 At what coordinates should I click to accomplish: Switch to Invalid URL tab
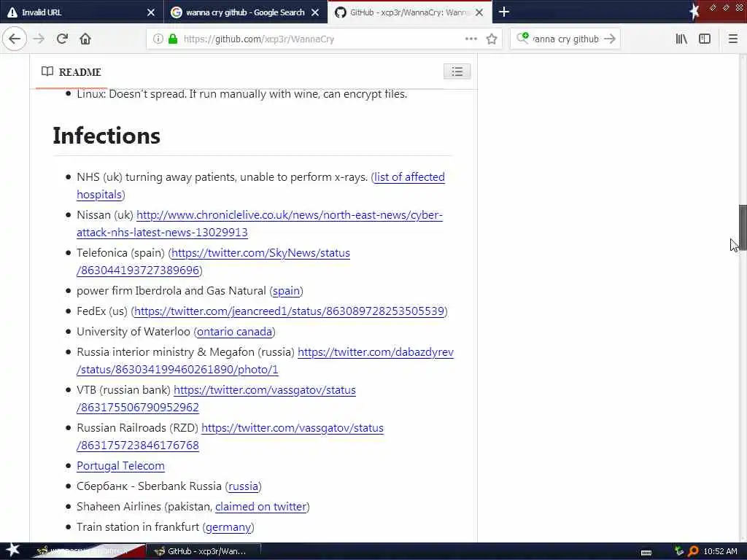coord(82,12)
